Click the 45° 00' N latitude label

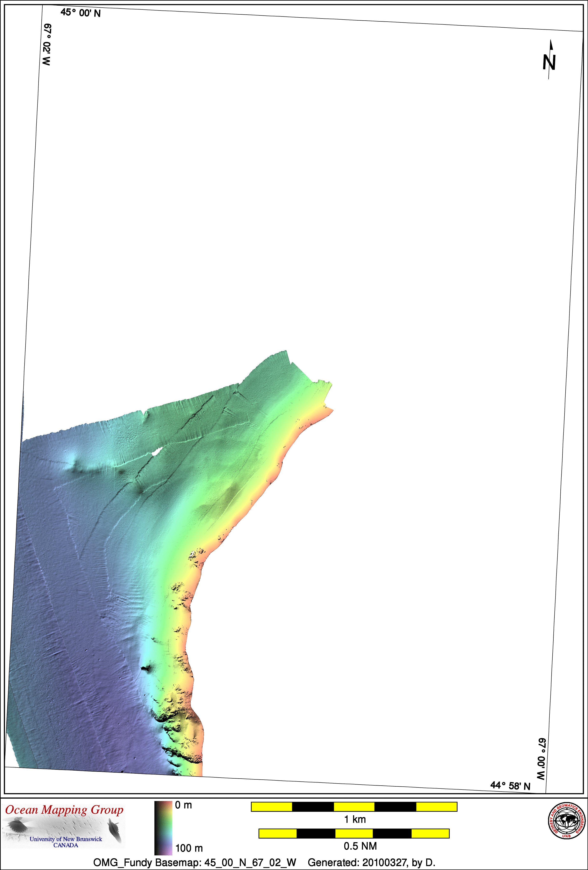(x=80, y=13)
